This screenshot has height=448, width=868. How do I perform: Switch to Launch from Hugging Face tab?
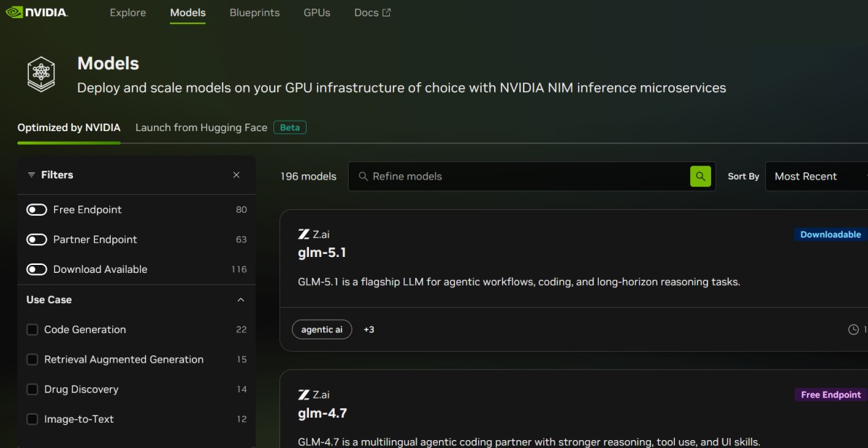point(201,127)
